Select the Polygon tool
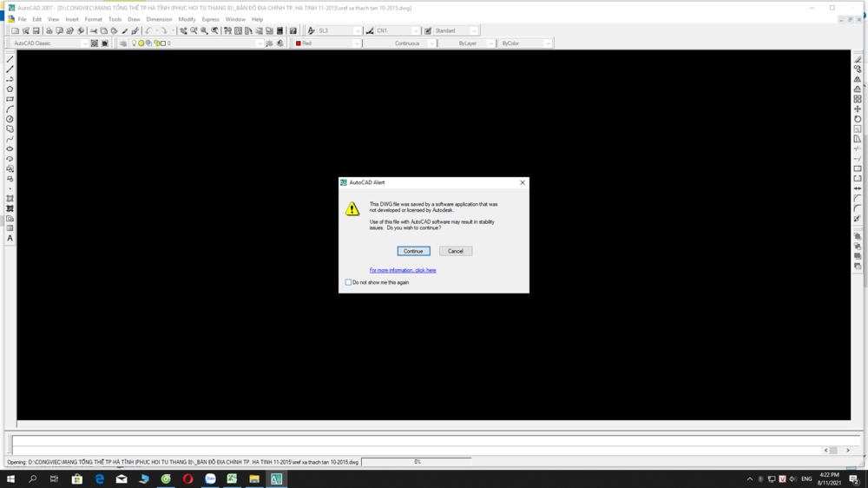Image resolution: width=868 pixels, height=488 pixels. (10, 89)
